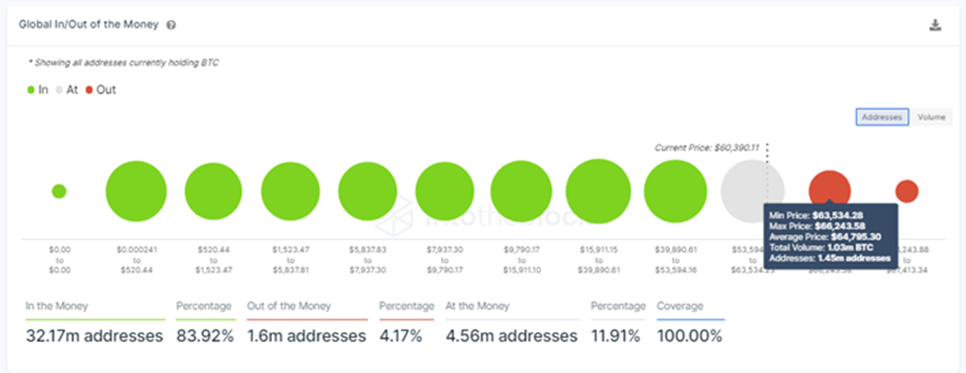Click the Addresses 1.45m tooltip line
The image size is (966, 373).
pyautogui.click(x=829, y=258)
